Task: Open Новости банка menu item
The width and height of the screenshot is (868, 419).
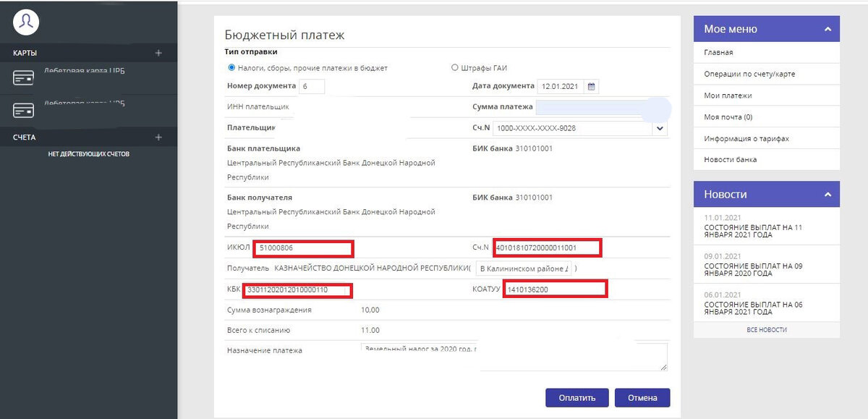Action: pyautogui.click(x=767, y=159)
